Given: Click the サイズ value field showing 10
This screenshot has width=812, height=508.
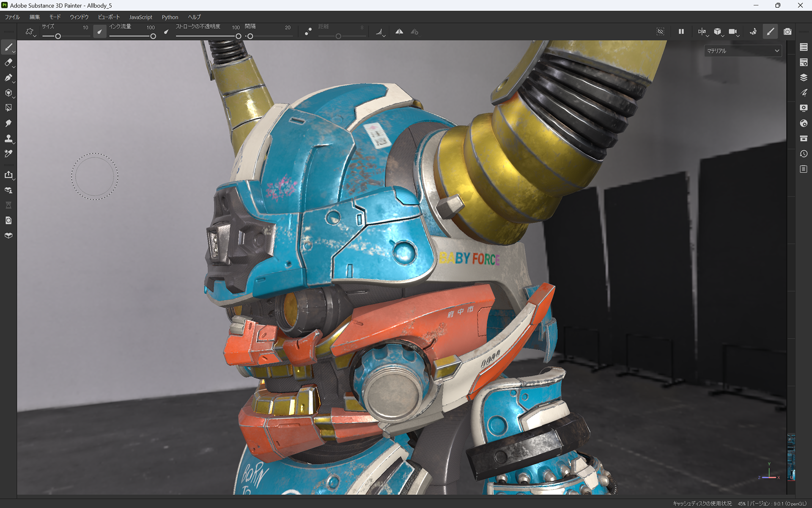Looking at the screenshot, I should coord(85,28).
